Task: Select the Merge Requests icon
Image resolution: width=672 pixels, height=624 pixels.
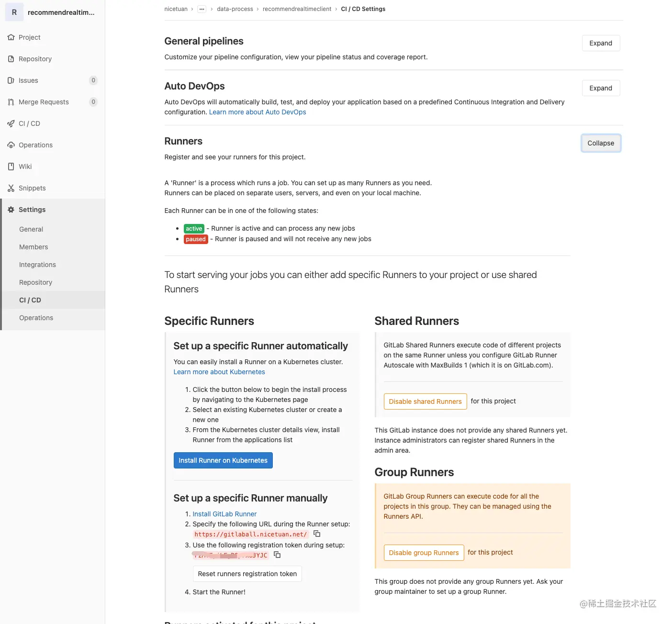Action: [11, 102]
